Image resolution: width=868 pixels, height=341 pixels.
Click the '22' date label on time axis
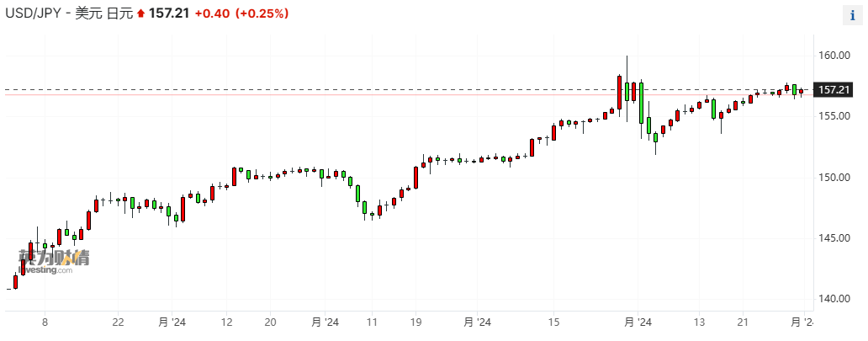pyautogui.click(x=119, y=322)
